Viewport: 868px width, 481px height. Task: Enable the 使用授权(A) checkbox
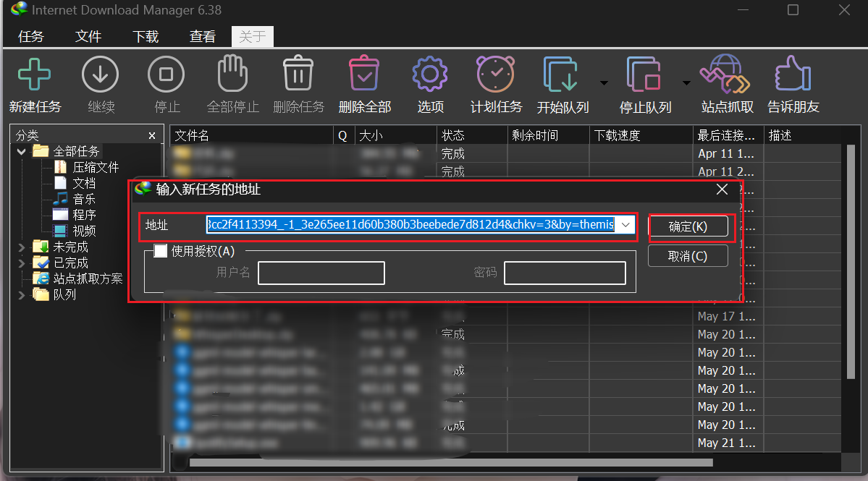(161, 251)
